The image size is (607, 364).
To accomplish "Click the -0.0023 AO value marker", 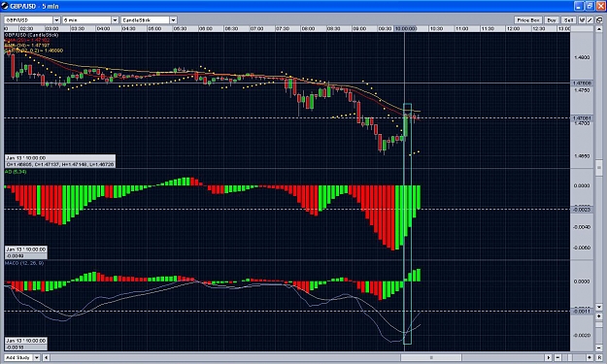I will (582, 209).
